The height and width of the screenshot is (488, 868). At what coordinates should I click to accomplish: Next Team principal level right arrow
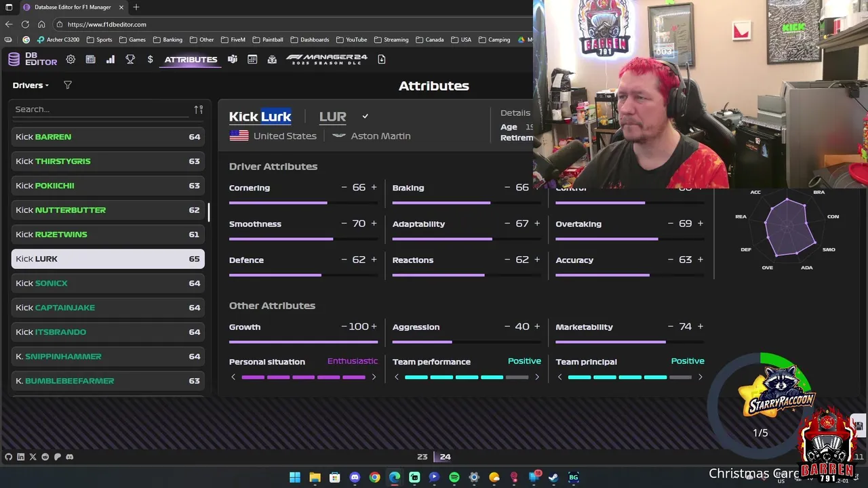tap(701, 377)
